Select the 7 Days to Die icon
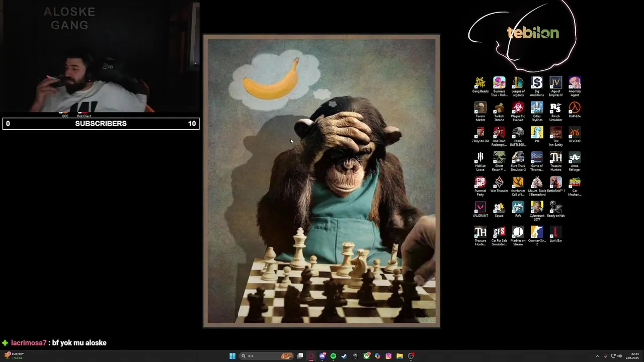 (480, 135)
